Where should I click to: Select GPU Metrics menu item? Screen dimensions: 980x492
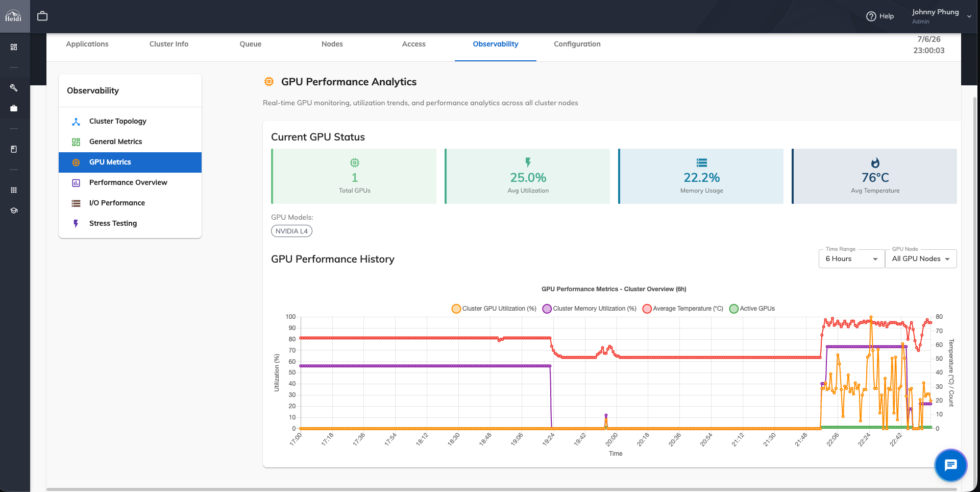coord(130,162)
